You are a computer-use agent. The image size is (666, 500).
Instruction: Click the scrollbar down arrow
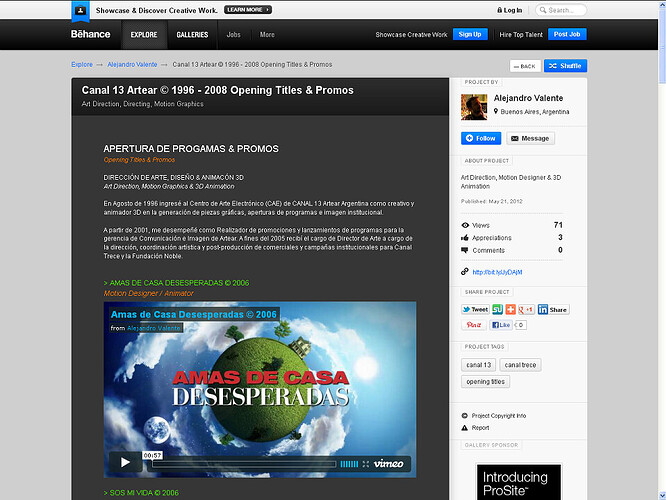pos(662,496)
